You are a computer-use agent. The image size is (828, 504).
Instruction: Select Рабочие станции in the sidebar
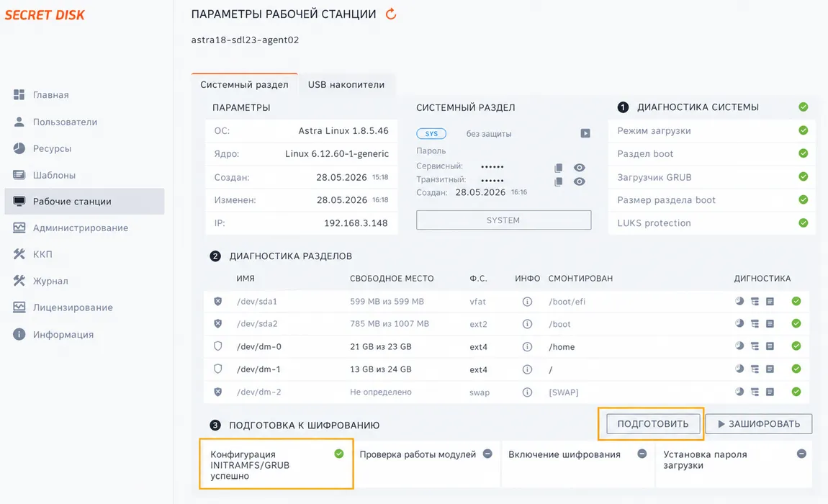click(x=84, y=202)
